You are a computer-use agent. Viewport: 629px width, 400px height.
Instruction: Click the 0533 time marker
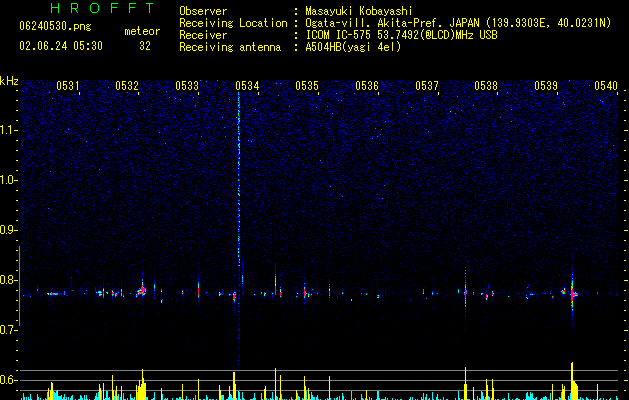coord(187,86)
